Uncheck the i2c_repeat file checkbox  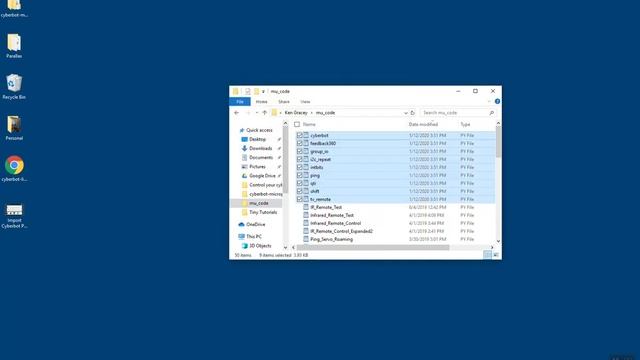tap(300, 159)
